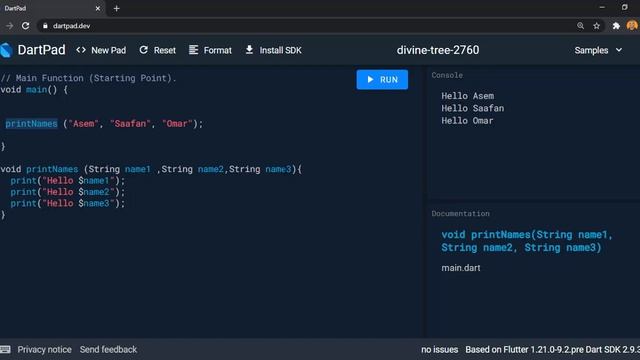Viewport: 640px width, 360px height.
Task: Click the New Pad code brackets icon
Action: (81, 50)
